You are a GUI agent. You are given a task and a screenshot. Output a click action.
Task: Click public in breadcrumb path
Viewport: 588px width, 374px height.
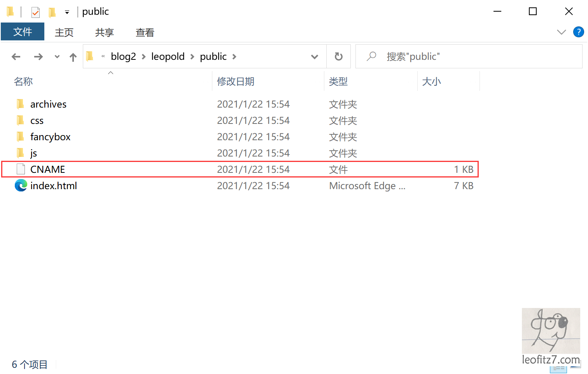(213, 56)
